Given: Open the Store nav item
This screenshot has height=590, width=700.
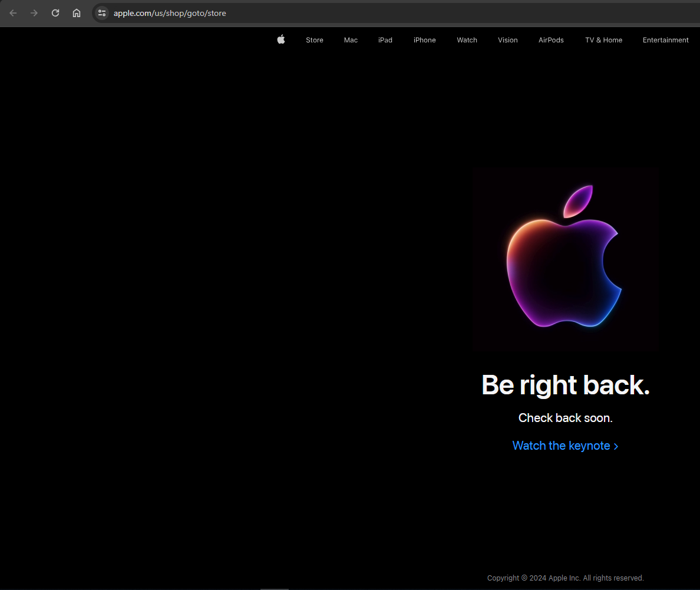Looking at the screenshot, I should pos(314,40).
